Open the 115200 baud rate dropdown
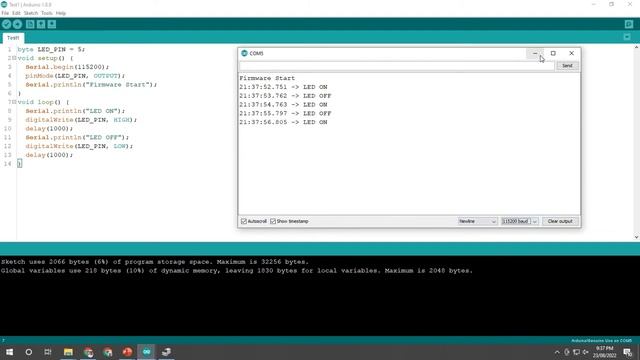 (x=520, y=221)
